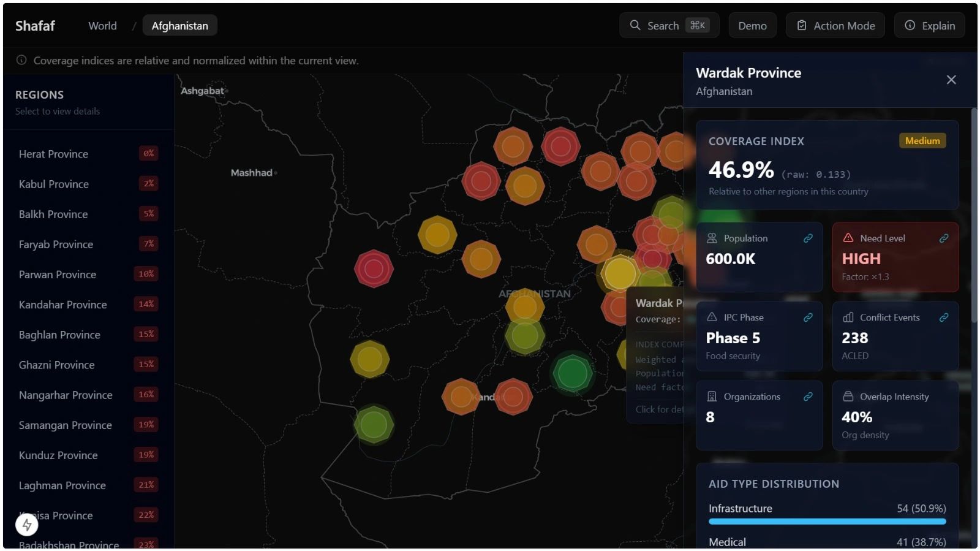Open the Need Level source link icon
The width and height of the screenshot is (980, 551).
(944, 238)
